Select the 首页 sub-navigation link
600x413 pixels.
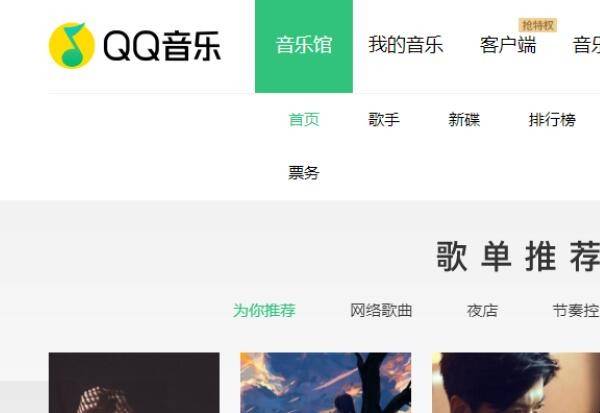[x=304, y=119]
